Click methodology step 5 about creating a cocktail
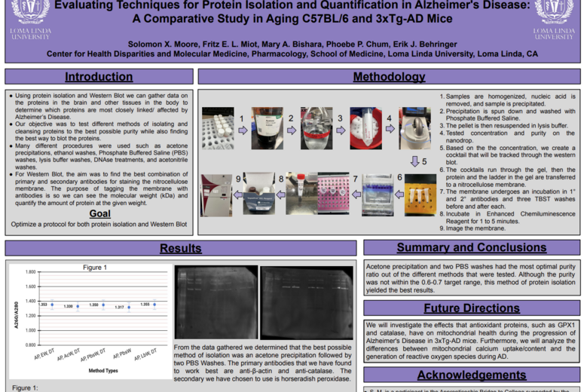584x392 pixels. pos(507,155)
